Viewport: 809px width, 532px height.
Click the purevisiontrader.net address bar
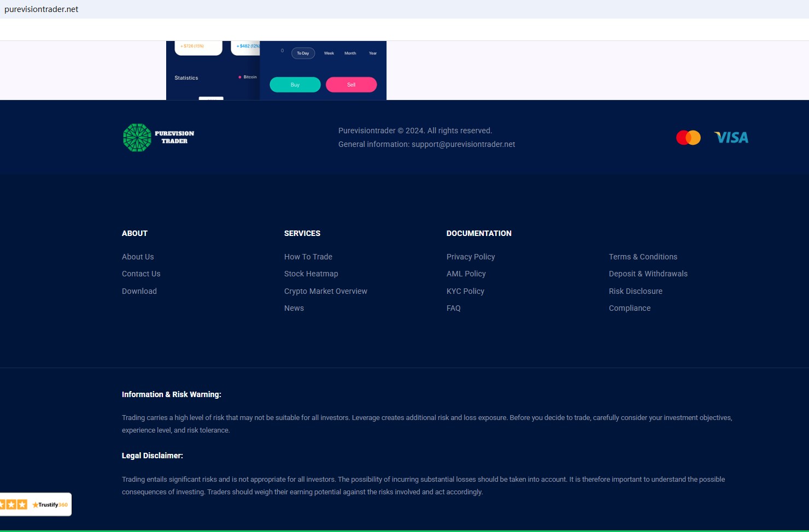[x=42, y=9]
